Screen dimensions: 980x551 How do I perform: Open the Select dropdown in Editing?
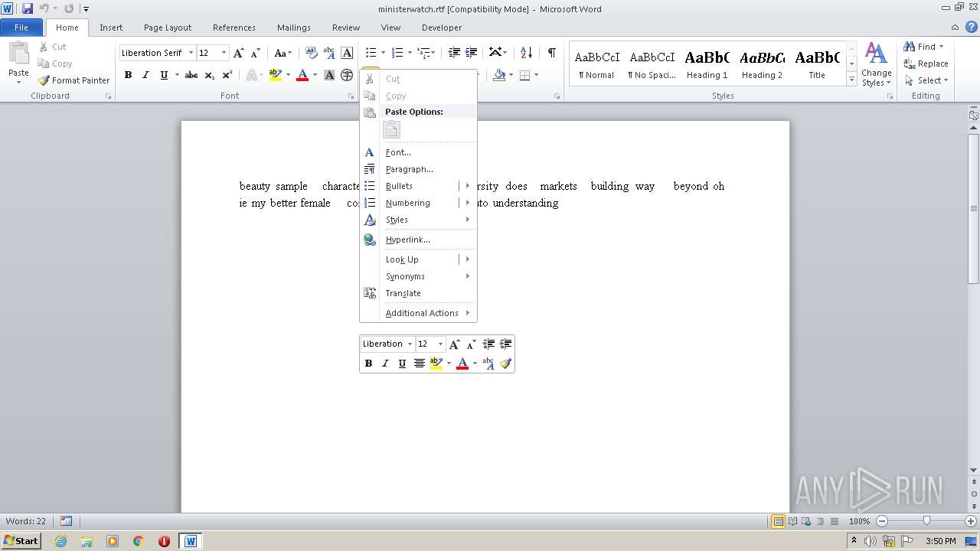[x=926, y=80]
